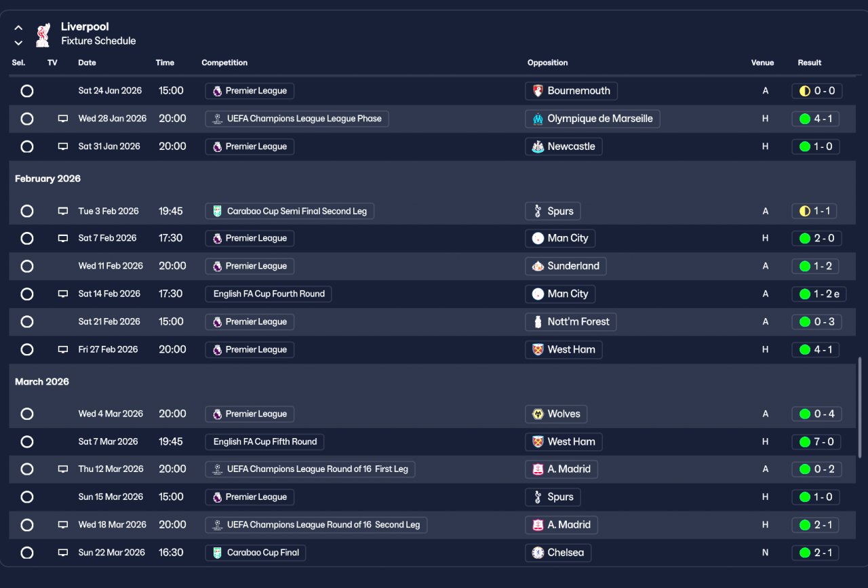View the 0 - 0 result against Bournemouth
Screen dimensions: 868x588
pyautogui.click(x=816, y=91)
